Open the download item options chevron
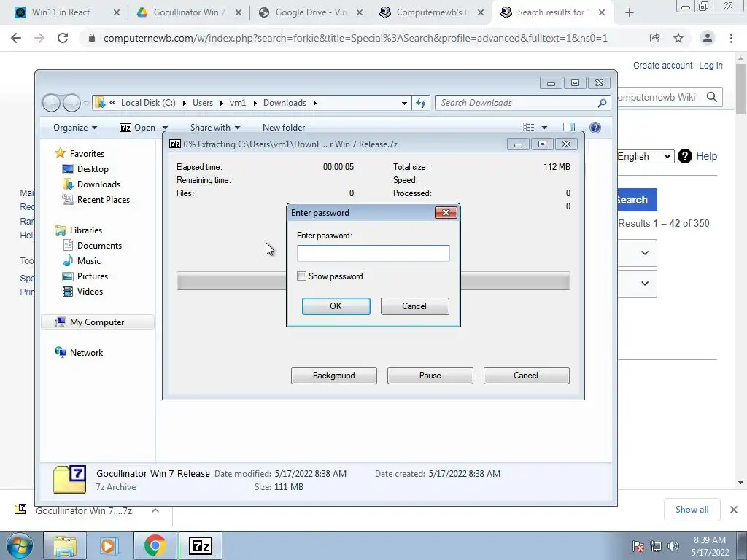The width and height of the screenshot is (747, 560). pyautogui.click(x=155, y=510)
